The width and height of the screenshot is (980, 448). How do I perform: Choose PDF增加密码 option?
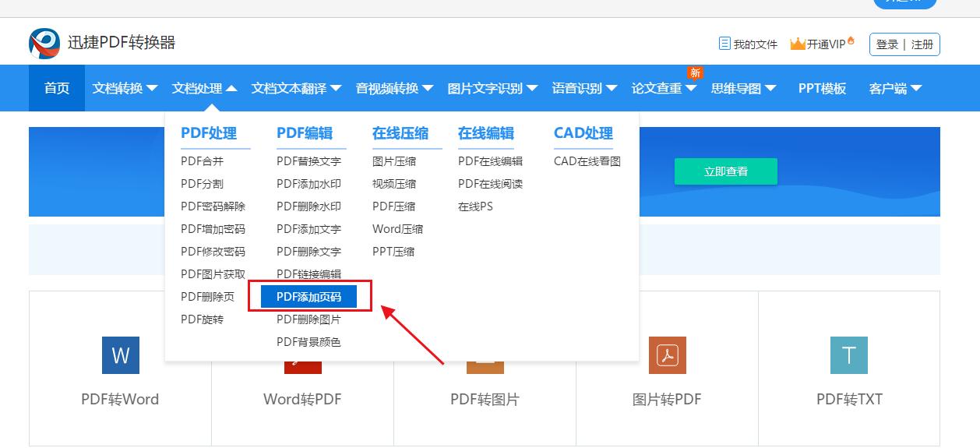213,229
